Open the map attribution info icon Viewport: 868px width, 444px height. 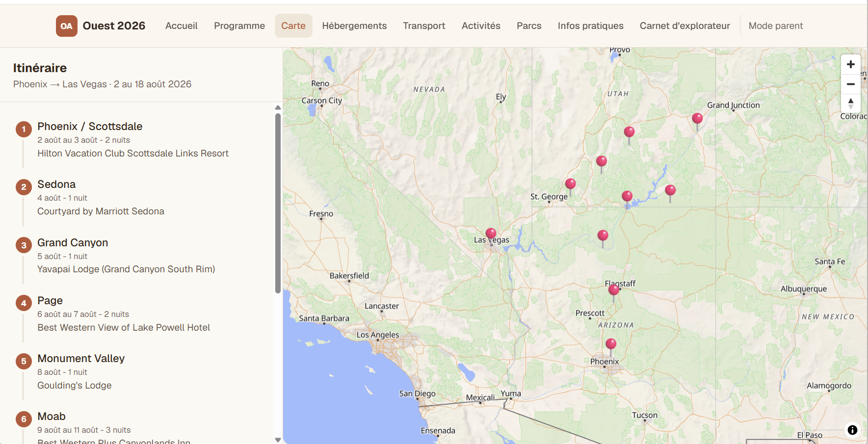(x=852, y=430)
